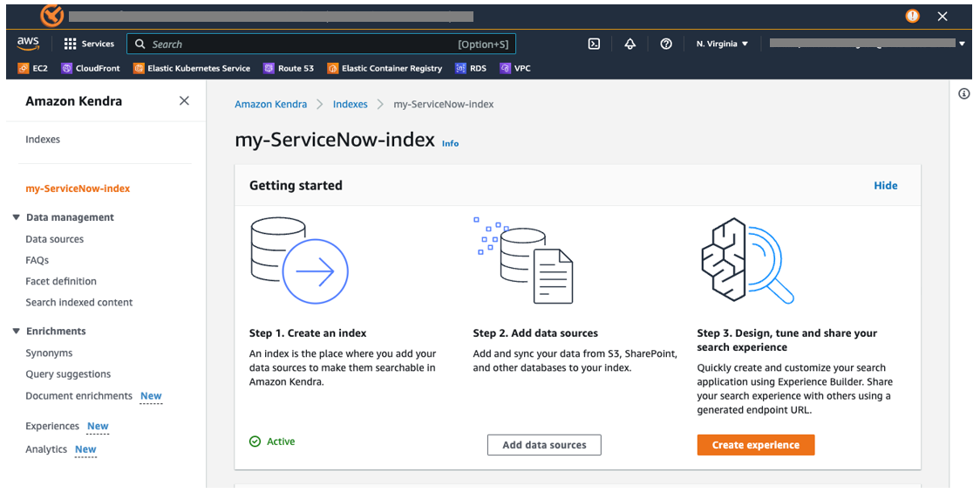Image resolution: width=980 pixels, height=500 pixels.
Task: Select my-ServiceNow-index in sidebar
Action: pyautogui.click(x=78, y=188)
